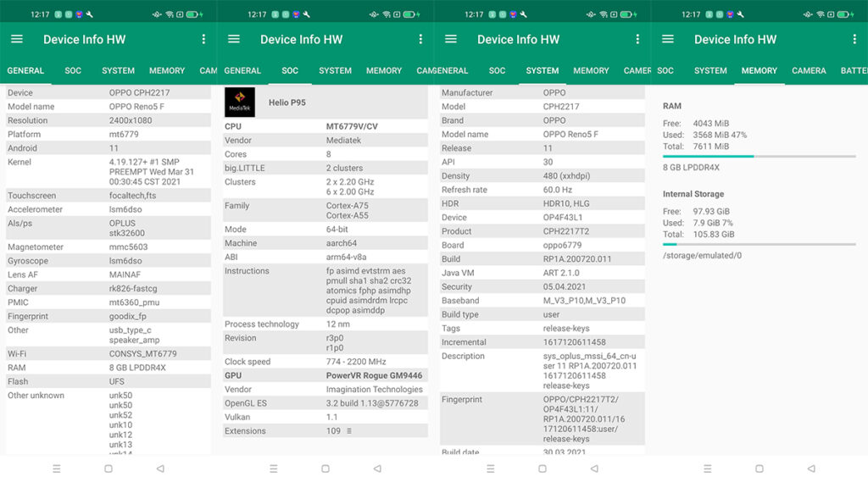Tap the Recents navigation icon on SoC screen

click(274, 468)
